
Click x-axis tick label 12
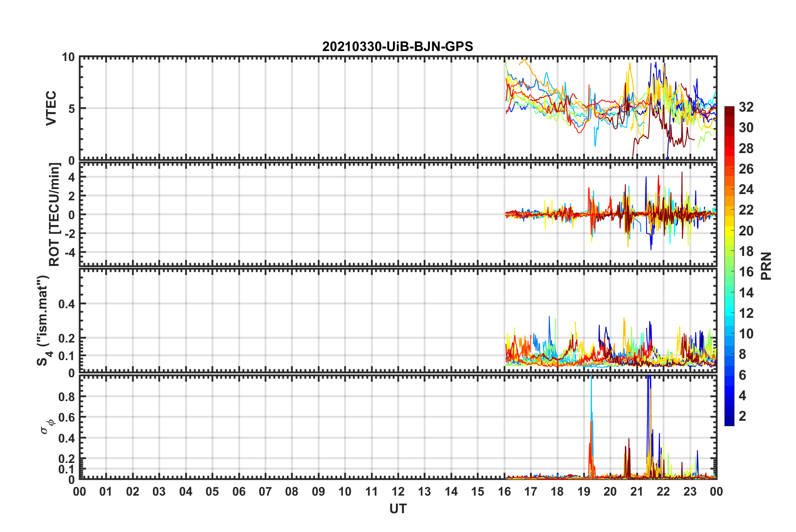pyautogui.click(x=398, y=491)
